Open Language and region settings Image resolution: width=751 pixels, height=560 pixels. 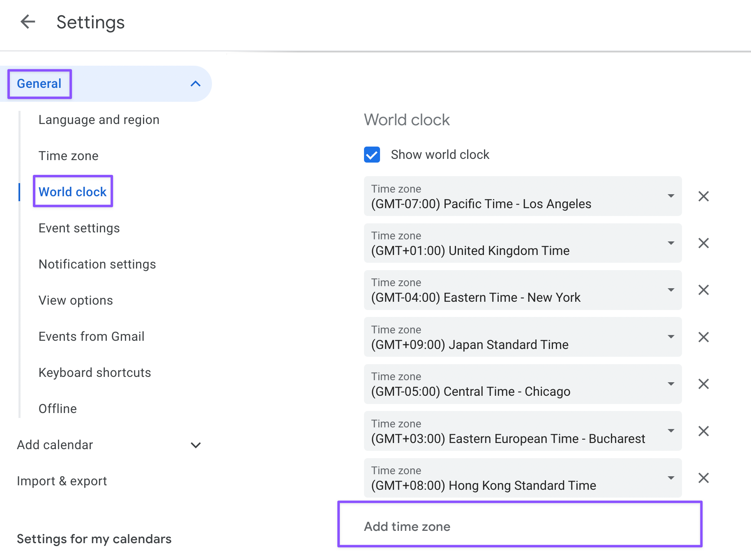[99, 120]
